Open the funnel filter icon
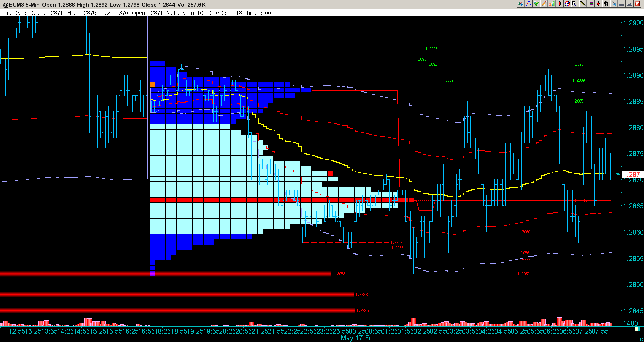The height and width of the screenshot is (342, 644). (x=536, y=4)
